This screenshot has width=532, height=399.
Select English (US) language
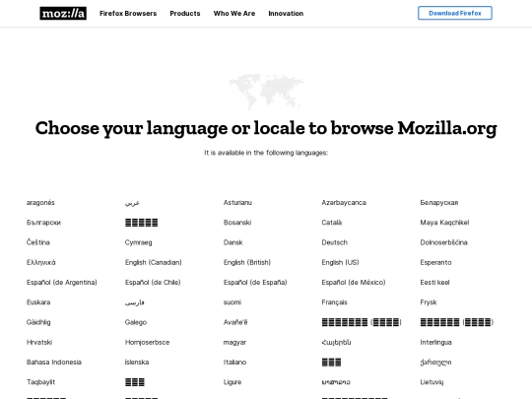(340, 262)
